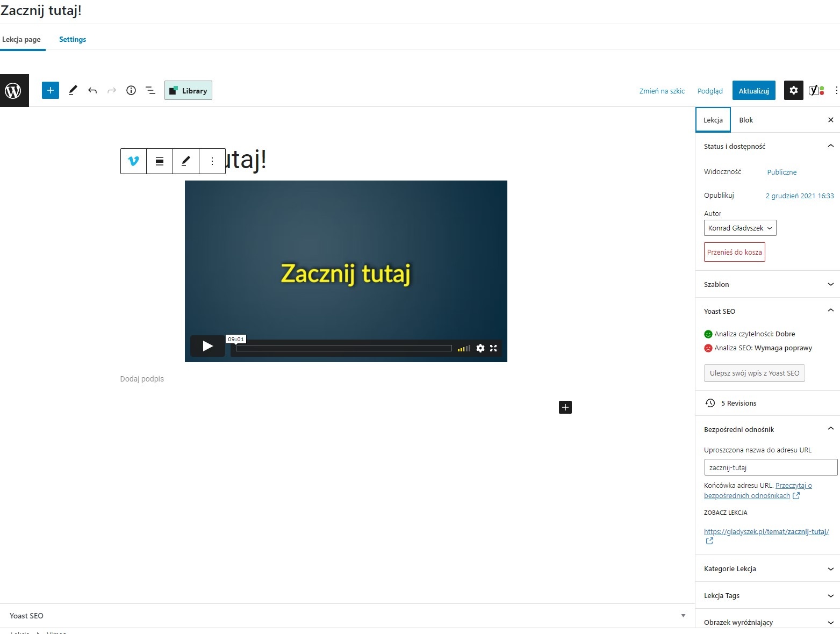Open the block's more options menu
The image size is (840, 634).
pyautogui.click(x=212, y=161)
